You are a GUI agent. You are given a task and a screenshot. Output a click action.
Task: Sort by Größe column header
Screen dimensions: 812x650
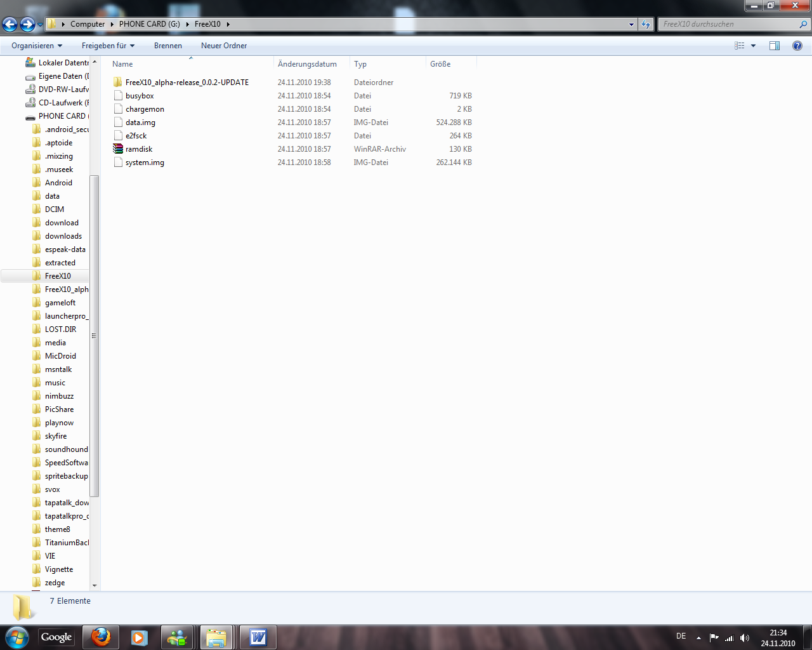tap(451, 64)
